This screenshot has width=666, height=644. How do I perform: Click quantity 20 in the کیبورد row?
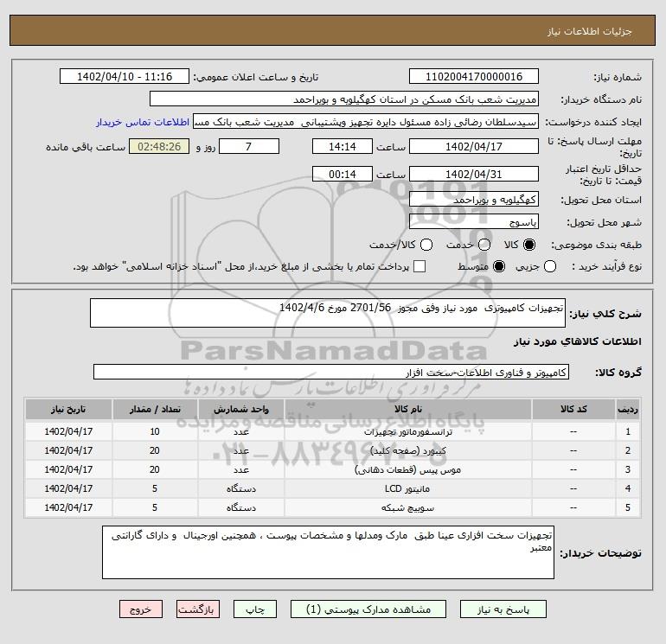tap(155, 451)
